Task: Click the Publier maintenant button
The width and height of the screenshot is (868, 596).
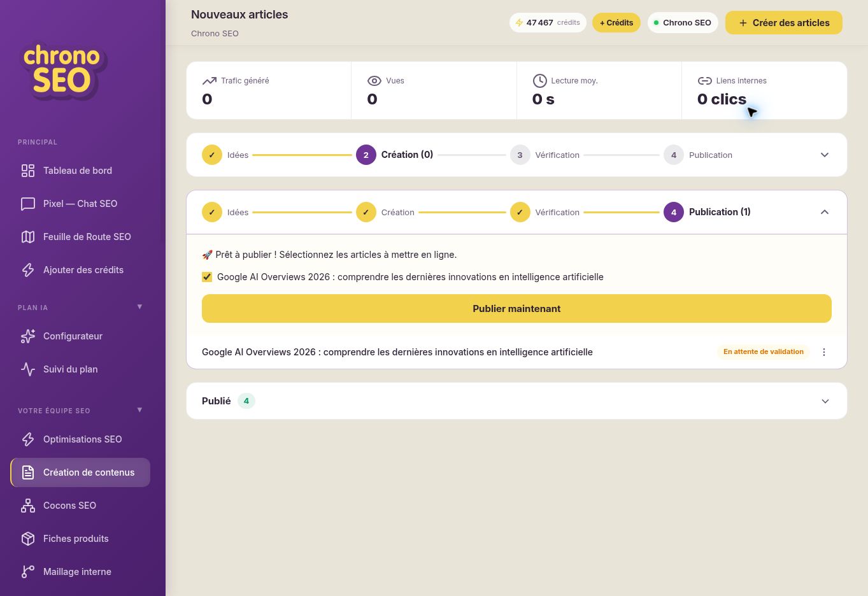Action: coord(516,309)
